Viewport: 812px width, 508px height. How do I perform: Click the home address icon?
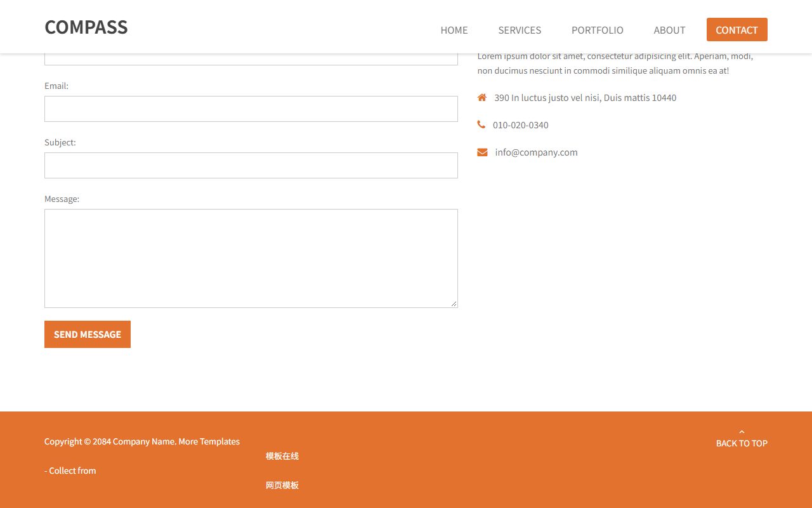click(482, 97)
